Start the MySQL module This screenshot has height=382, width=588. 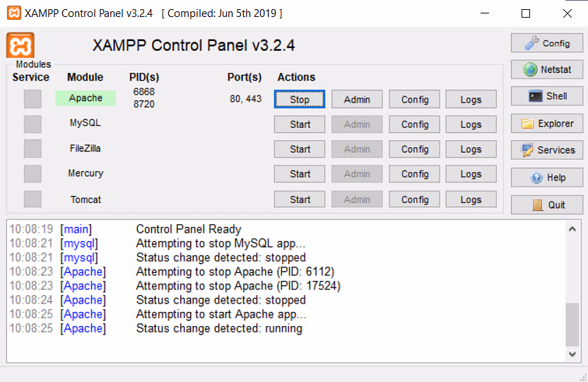click(300, 125)
